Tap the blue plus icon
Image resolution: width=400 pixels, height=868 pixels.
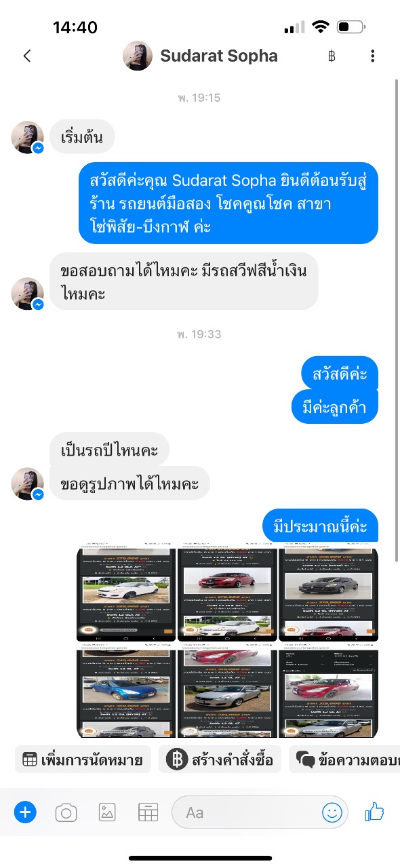click(25, 812)
